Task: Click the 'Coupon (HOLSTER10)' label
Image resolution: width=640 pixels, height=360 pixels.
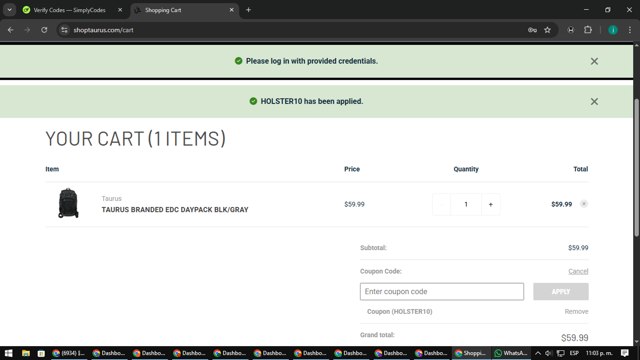Action: tap(400, 311)
